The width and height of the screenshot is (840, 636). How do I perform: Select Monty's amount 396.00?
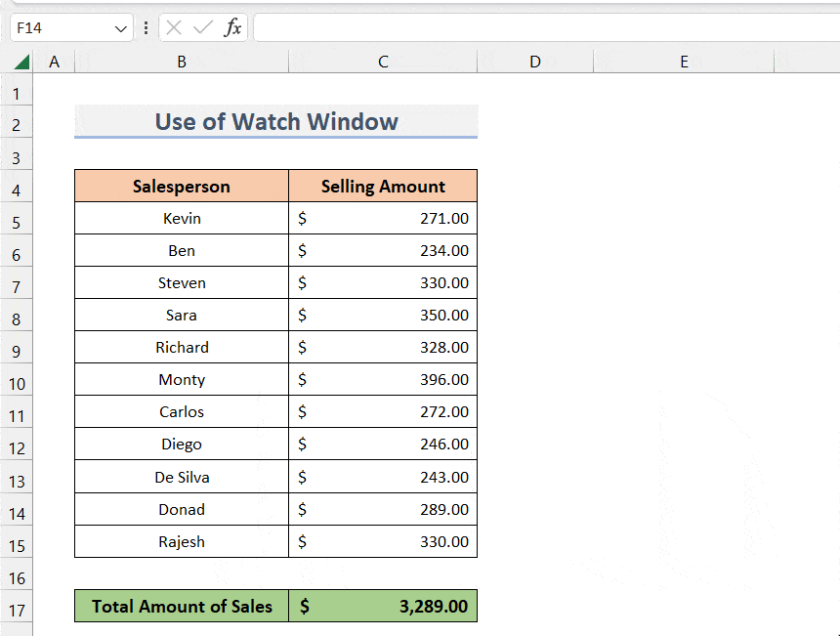(383, 379)
